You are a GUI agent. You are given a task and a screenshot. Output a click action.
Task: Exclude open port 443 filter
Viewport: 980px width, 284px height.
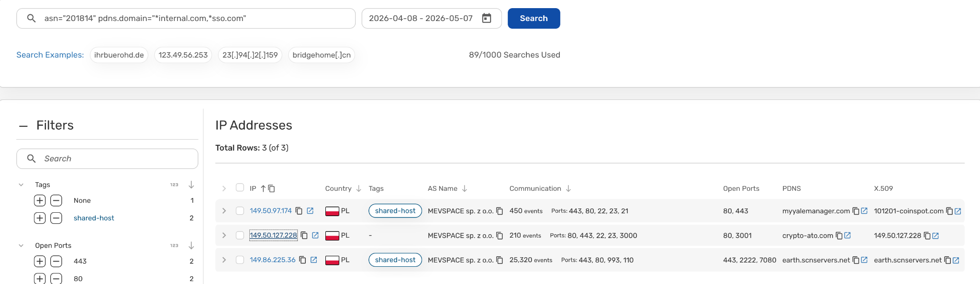(x=56, y=261)
